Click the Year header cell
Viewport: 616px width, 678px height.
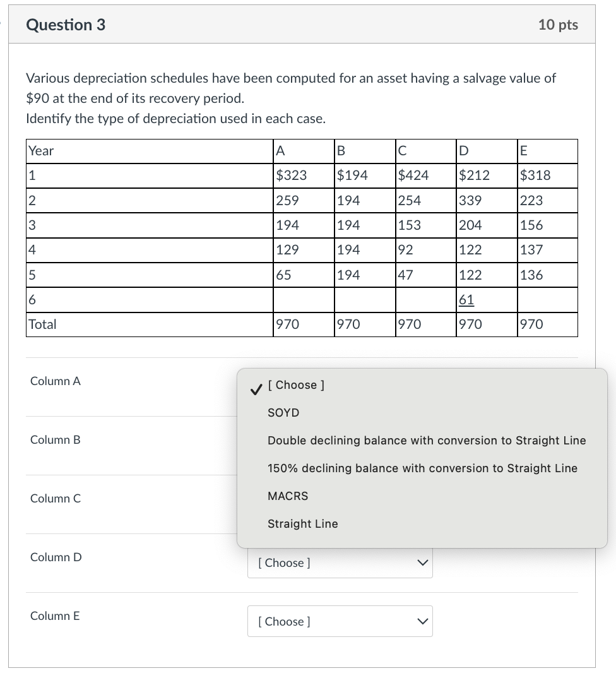click(x=38, y=152)
